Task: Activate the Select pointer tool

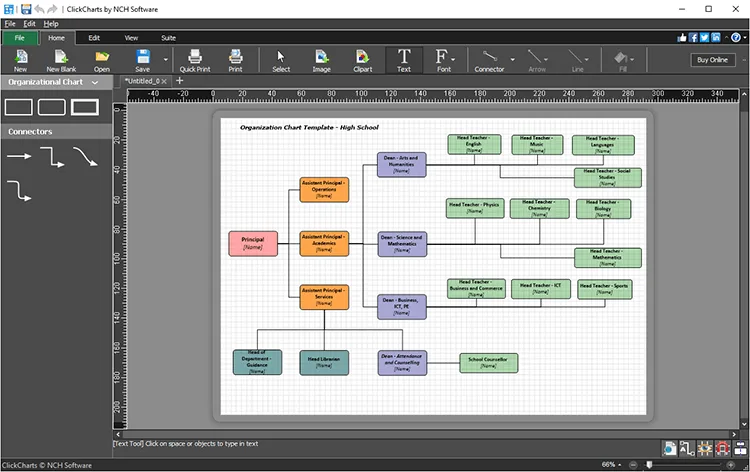Action: [x=281, y=60]
